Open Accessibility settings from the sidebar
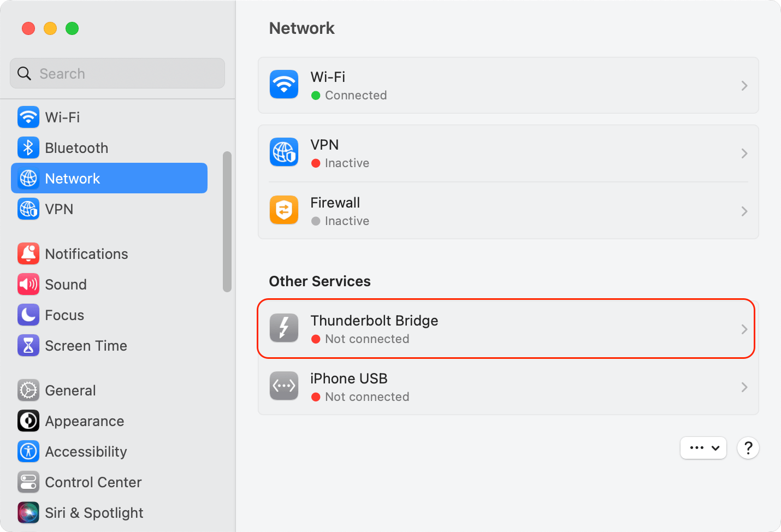 (x=28, y=451)
